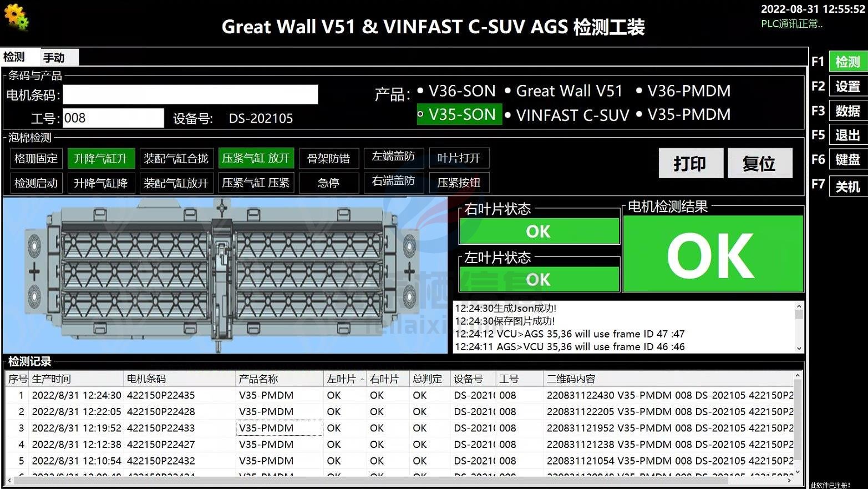Click log line 12:24:30保存图片成功!
This screenshot has height=489, width=868.
coord(505,321)
